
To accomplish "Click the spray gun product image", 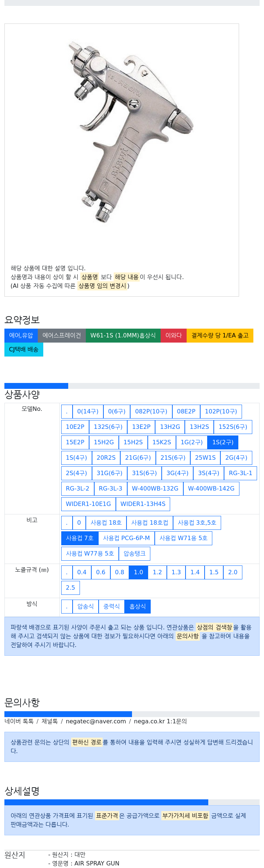I will (x=136, y=132).
